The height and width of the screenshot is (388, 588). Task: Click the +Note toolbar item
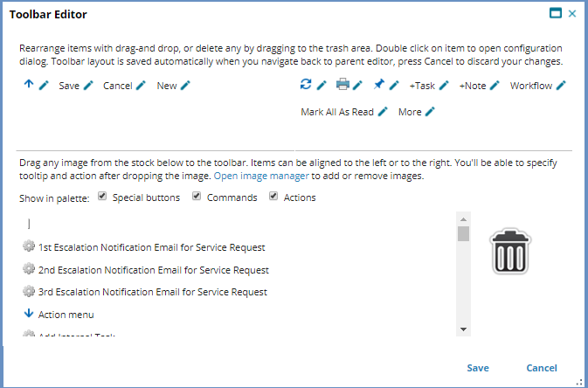[x=472, y=86]
